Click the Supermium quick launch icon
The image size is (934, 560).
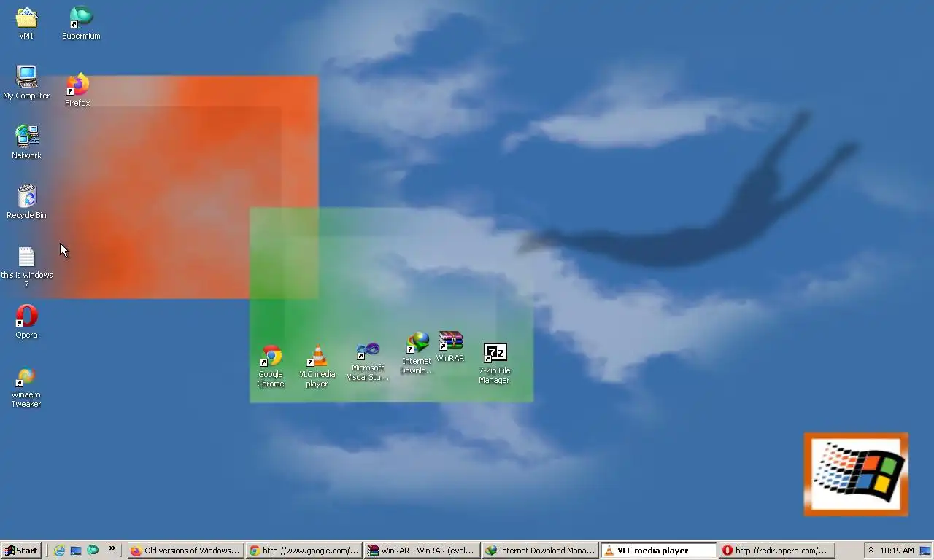(x=93, y=551)
